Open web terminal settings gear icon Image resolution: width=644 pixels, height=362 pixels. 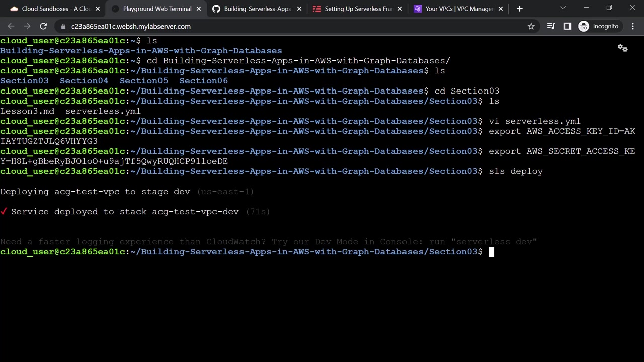pyautogui.click(x=623, y=48)
